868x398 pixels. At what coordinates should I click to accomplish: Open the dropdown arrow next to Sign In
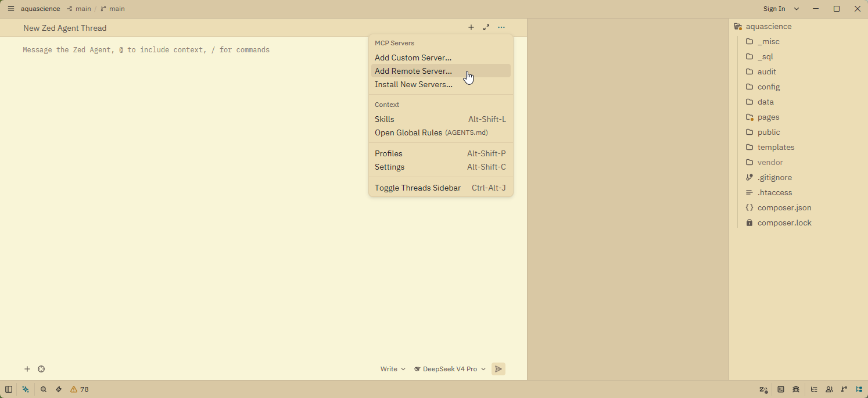coord(797,9)
